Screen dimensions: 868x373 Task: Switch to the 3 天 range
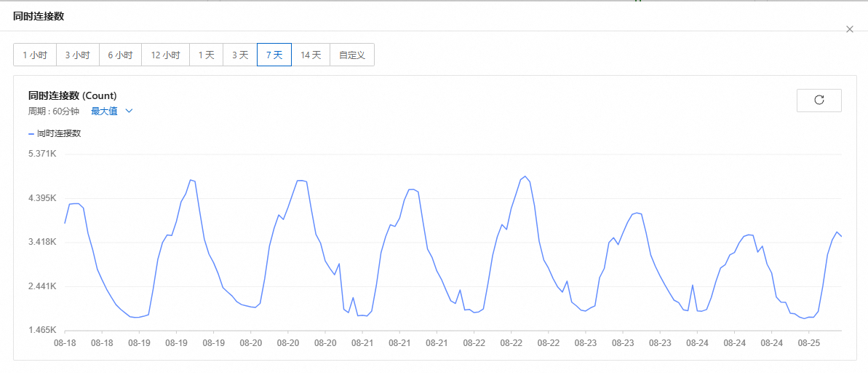click(239, 55)
